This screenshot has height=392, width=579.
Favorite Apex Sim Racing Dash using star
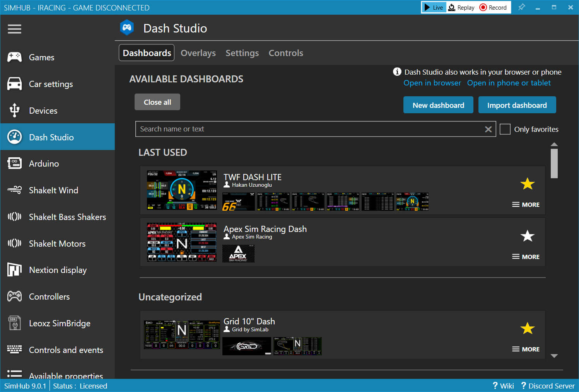pyautogui.click(x=527, y=236)
